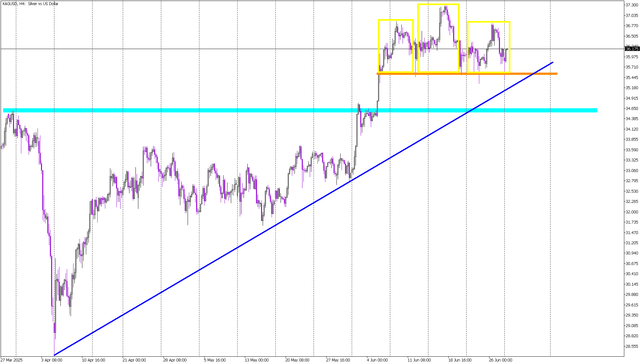Click the 31.735 price axis label
The width and height of the screenshot is (644, 364).
632,222
